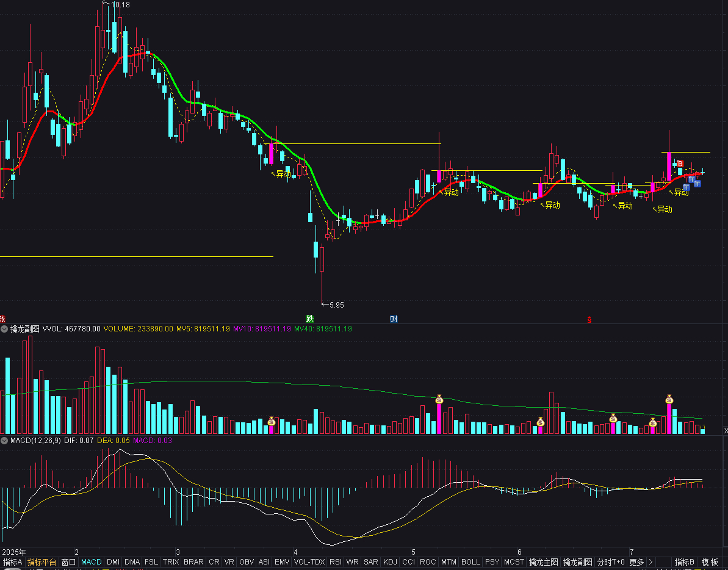Click the 2025年 label on time axis
This screenshot has height=570, width=728.
point(14,552)
